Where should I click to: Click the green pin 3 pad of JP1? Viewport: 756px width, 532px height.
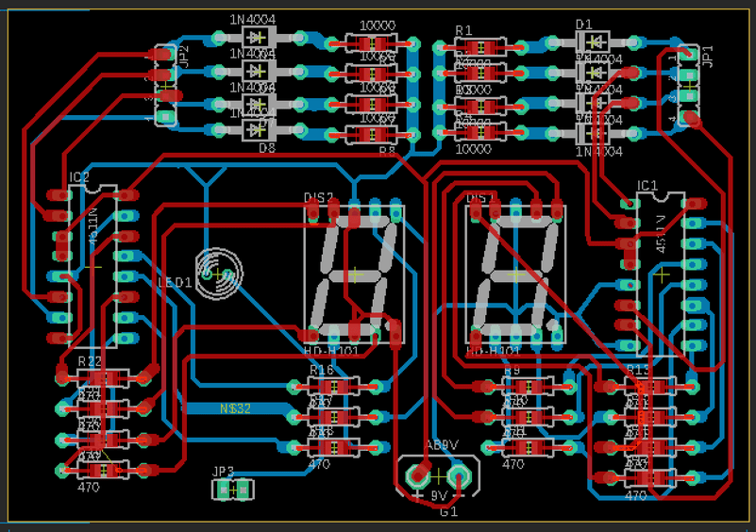tap(690, 96)
